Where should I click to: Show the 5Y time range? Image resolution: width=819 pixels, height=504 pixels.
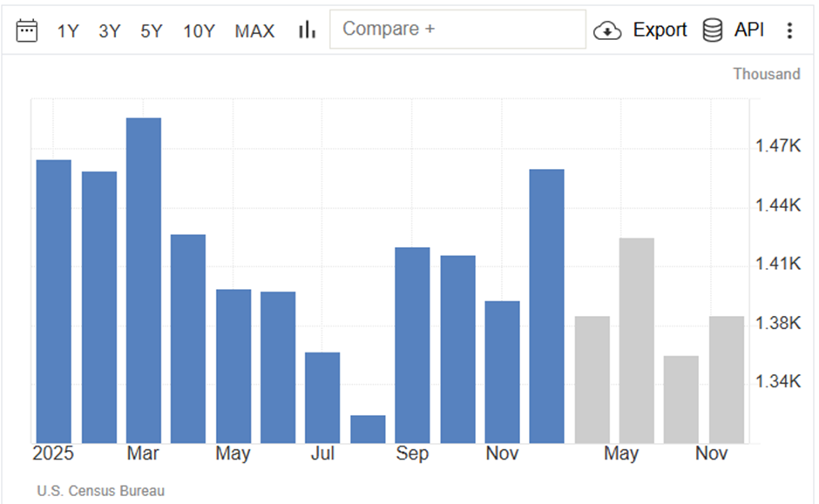(x=152, y=31)
